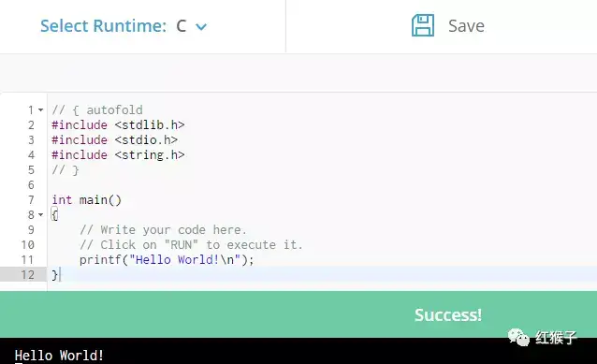Click the "Click on RUN" comment line
This screenshot has width=597, height=364.
pos(191,245)
